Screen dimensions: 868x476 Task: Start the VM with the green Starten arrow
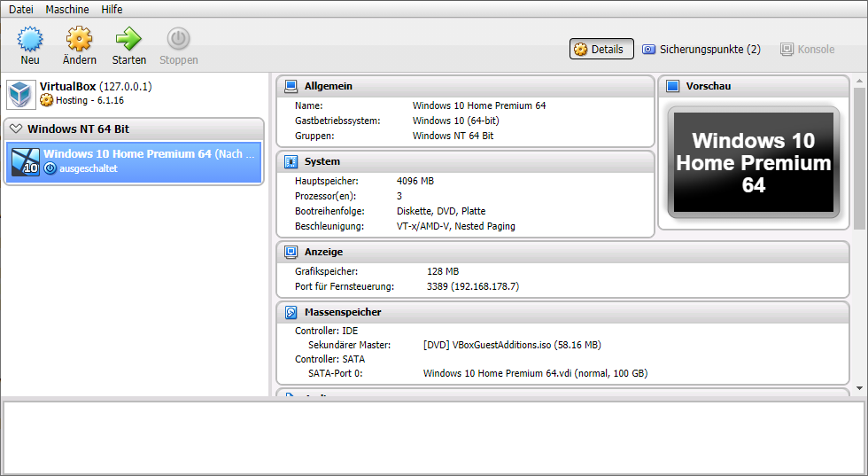click(128, 40)
